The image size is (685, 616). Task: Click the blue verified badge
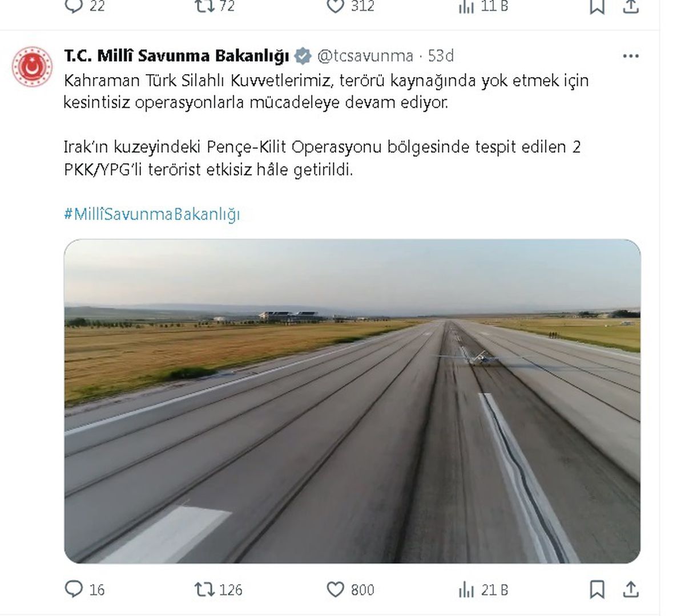(303, 56)
